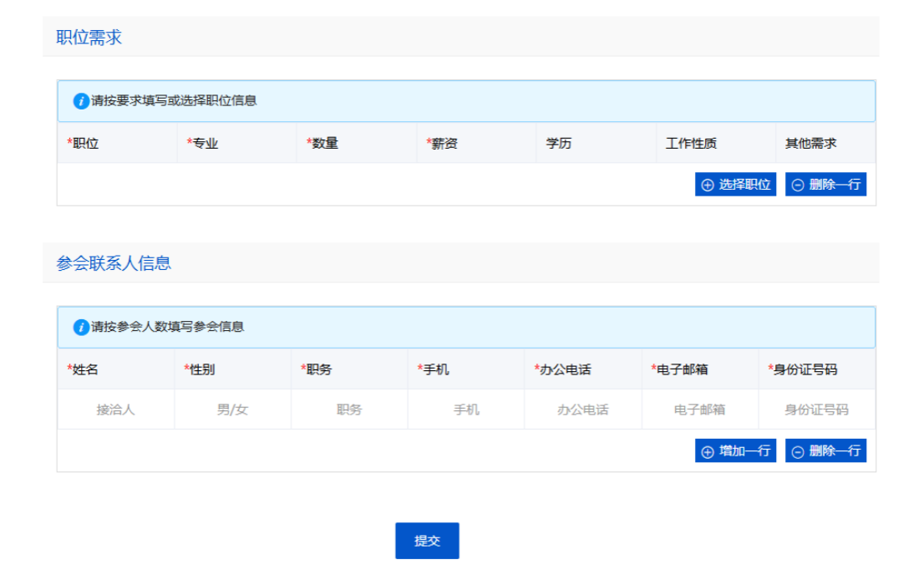Click the 其他需求 column header

(x=810, y=143)
